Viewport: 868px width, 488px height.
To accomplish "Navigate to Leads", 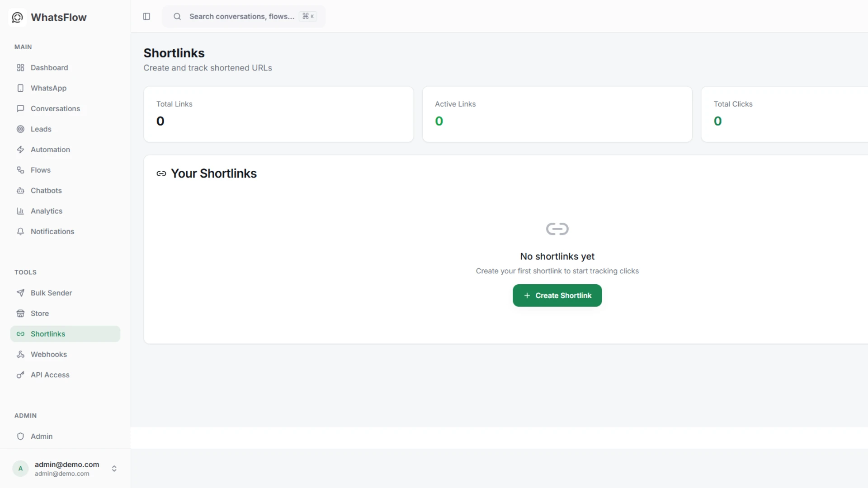I will point(65,129).
